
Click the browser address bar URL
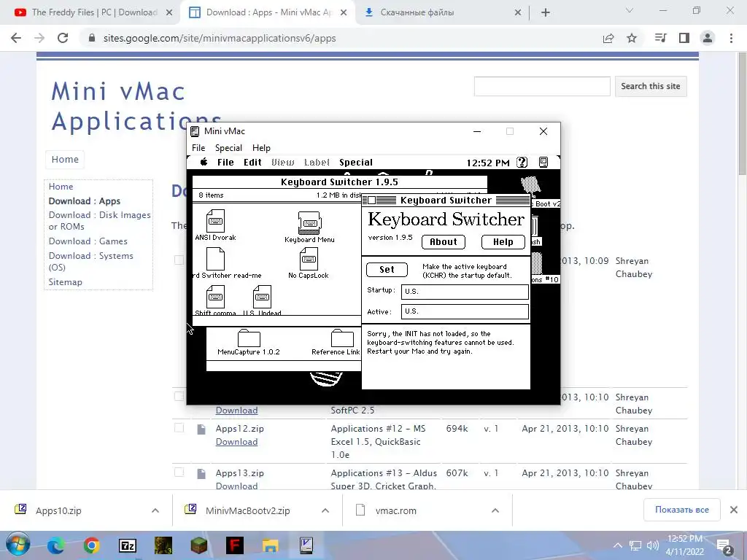coord(220,38)
